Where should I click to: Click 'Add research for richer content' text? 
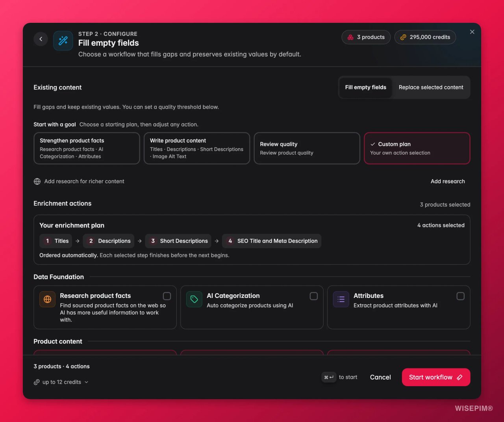click(x=84, y=181)
